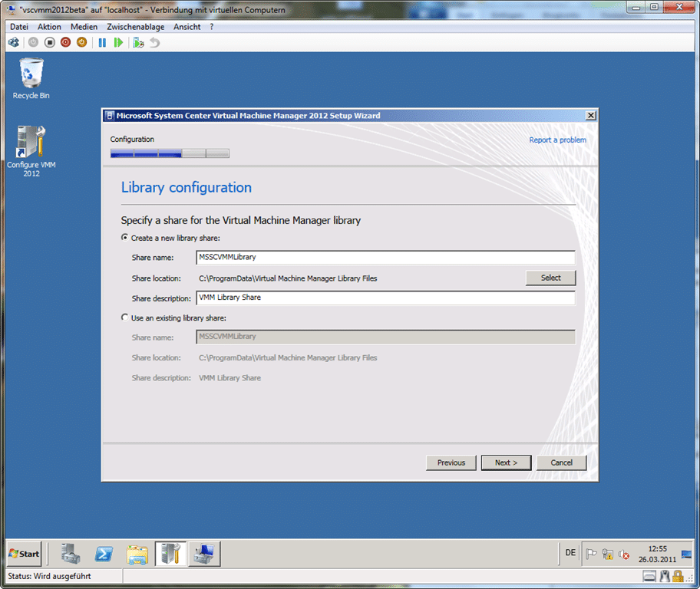Click Select to choose share location
Viewport: 700px width, 589px height.
tap(551, 278)
